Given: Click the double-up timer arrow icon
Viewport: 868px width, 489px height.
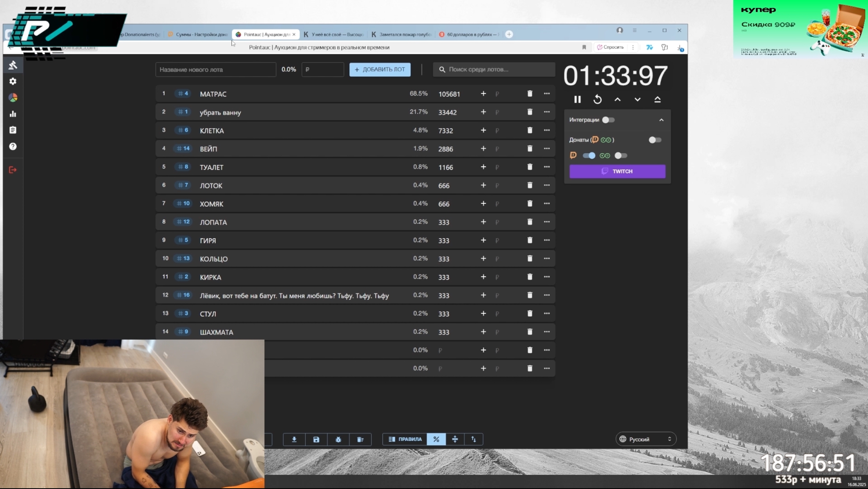Looking at the screenshot, I should 658,100.
